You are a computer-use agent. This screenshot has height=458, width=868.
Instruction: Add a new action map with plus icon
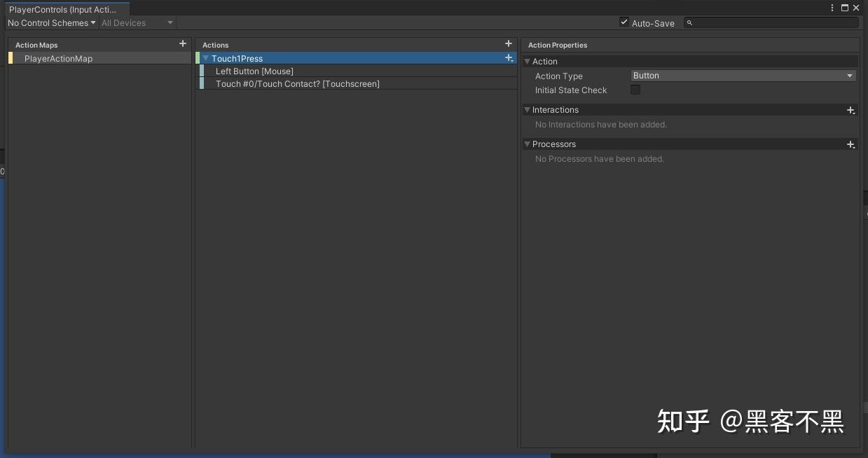tap(183, 44)
